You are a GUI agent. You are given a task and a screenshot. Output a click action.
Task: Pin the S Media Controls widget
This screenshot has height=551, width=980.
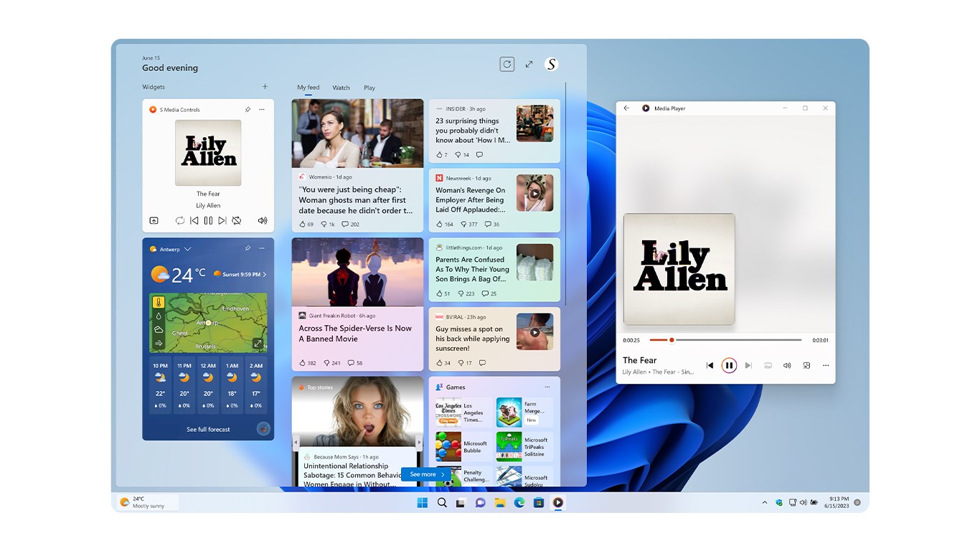click(x=248, y=109)
